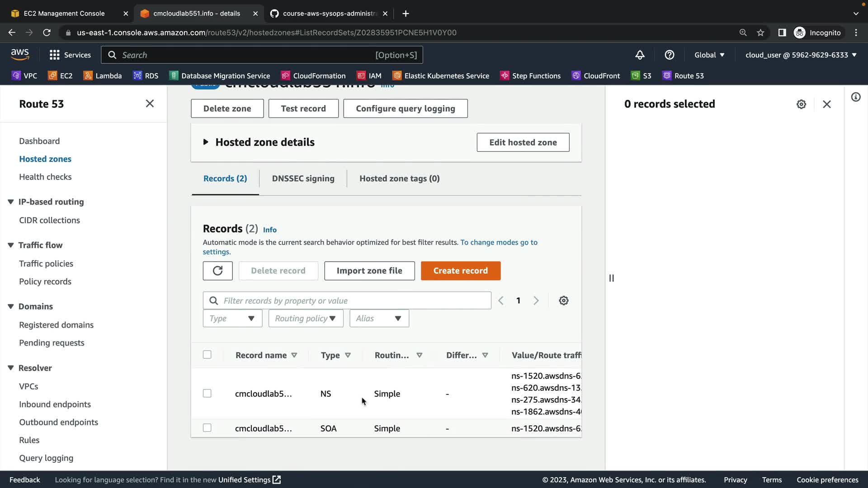
Task: Click the AWS logo home icon
Action: [20, 54]
